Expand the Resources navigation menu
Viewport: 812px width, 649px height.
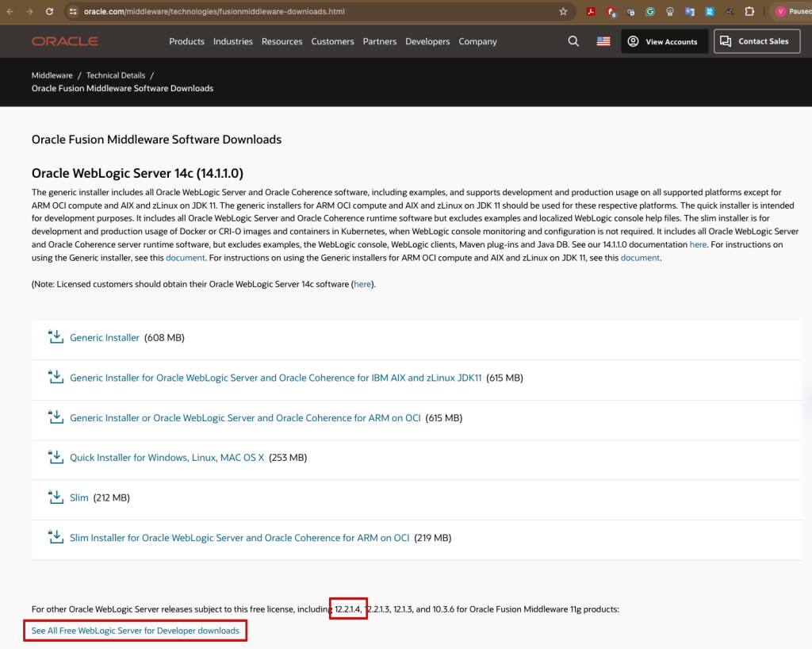click(282, 41)
